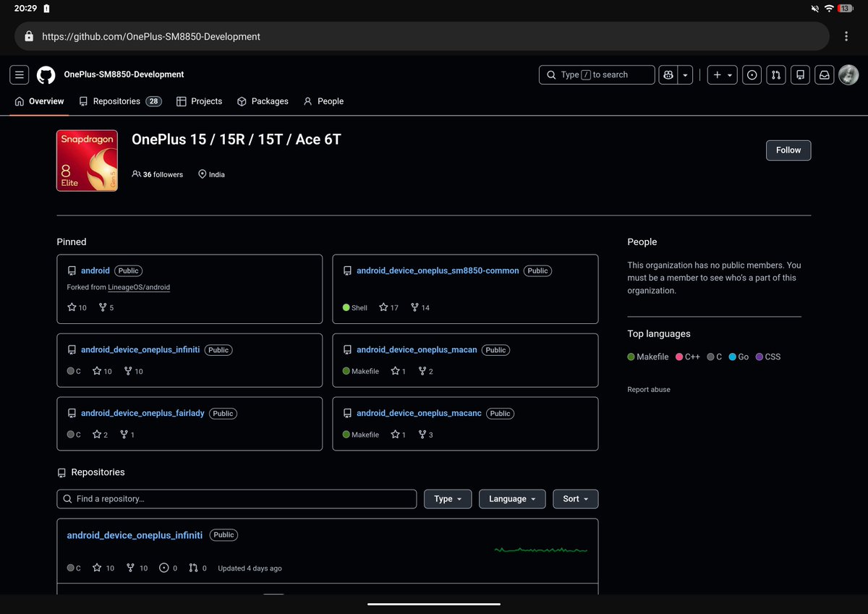Viewport: 868px width, 614px height.
Task: Click OnePlus-SM8850-Development header breadcrumb
Action: [x=124, y=74]
